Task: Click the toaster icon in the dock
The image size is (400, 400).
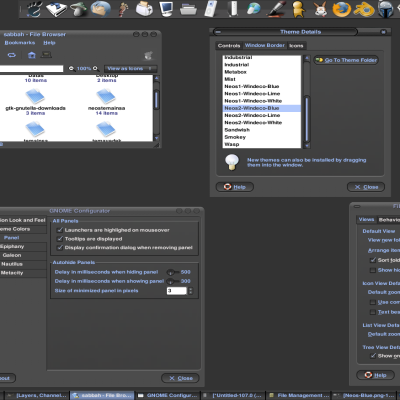Action: tap(144, 9)
